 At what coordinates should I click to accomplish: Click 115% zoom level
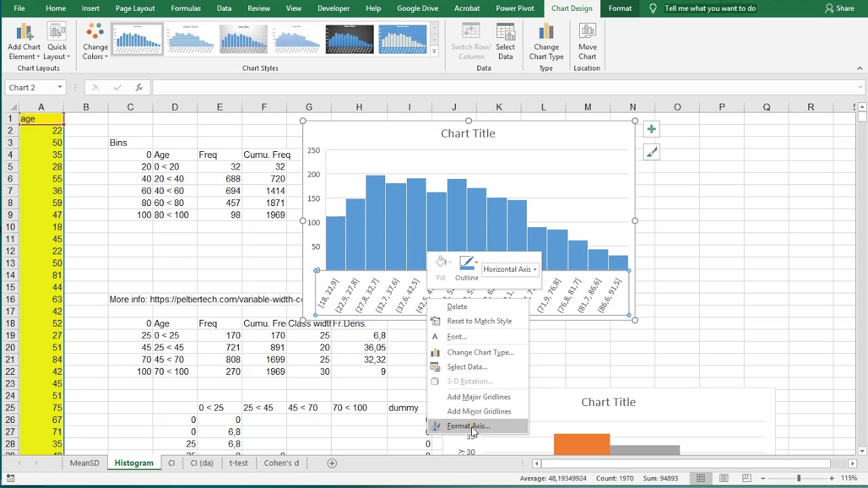click(x=850, y=478)
